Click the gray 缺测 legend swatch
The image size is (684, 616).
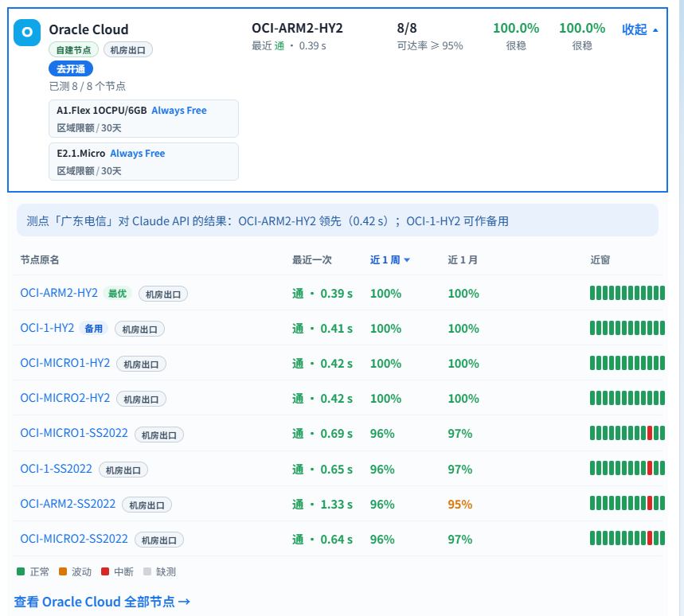(147, 571)
